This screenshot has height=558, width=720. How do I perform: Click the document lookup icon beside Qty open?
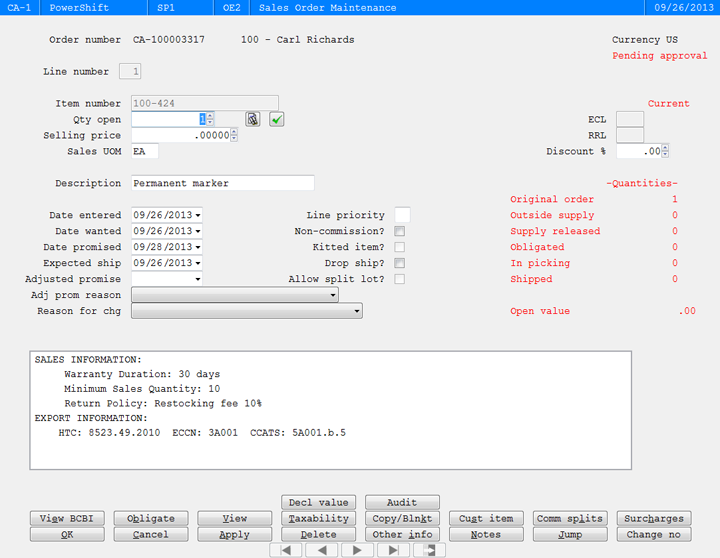253,119
